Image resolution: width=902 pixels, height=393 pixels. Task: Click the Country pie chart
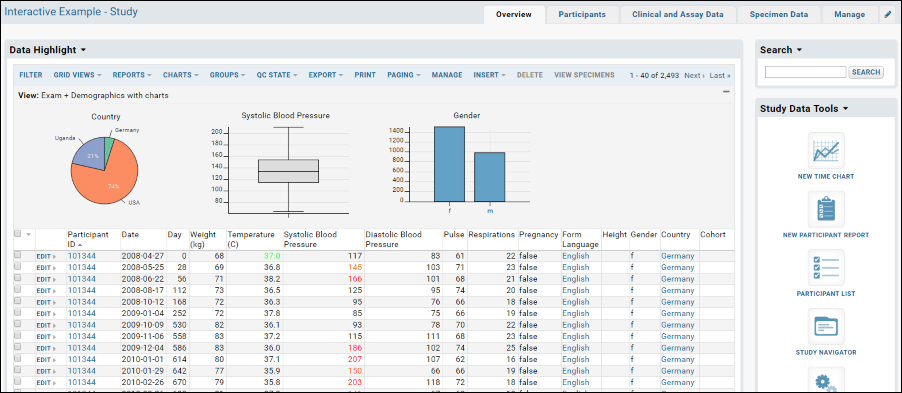click(105, 170)
